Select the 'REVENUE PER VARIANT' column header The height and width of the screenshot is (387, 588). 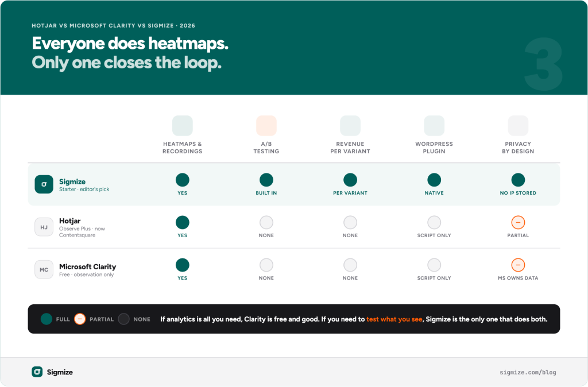[350, 148]
